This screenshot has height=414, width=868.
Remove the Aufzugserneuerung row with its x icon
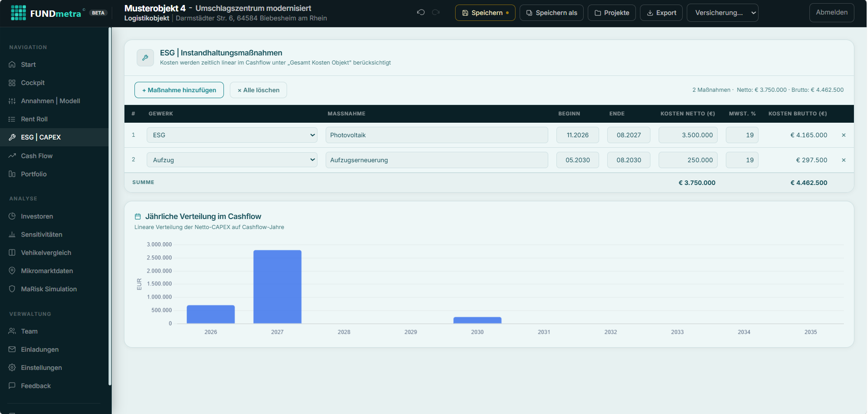(x=843, y=160)
